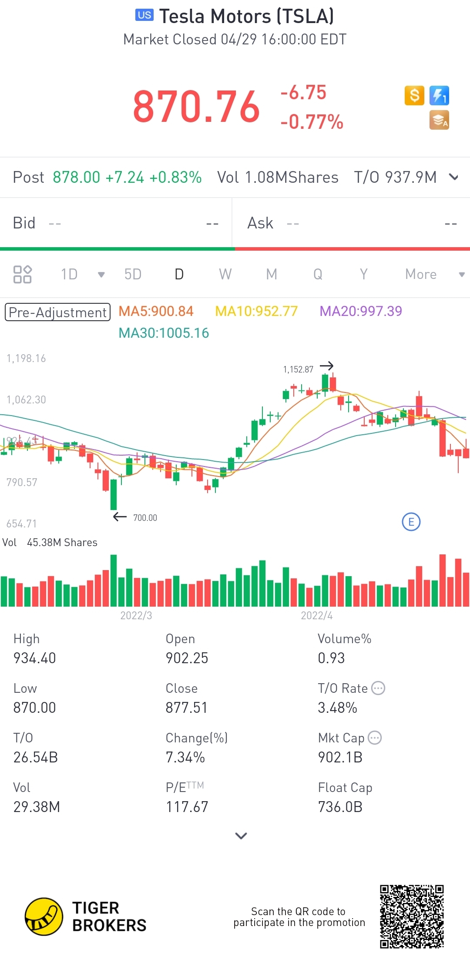Tap the 2022/4 date axis label
The width and height of the screenshot is (470, 980).
(x=317, y=615)
